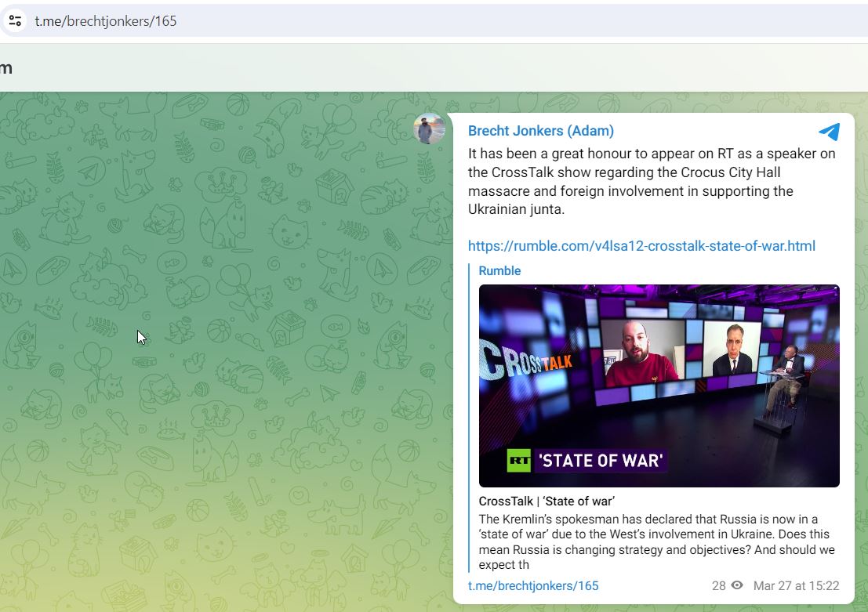The height and width of the screenshot is (612, 868).
Task: Click the message text about RT CrossTalk appearance
Action: click(652, 182)
